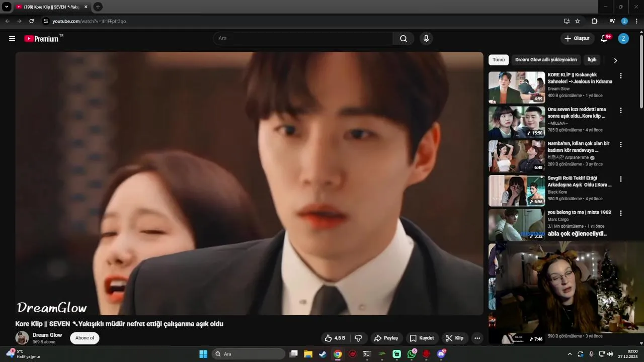Subscribe with Abone ol button
644x362 pixels.
pos(85,338)
